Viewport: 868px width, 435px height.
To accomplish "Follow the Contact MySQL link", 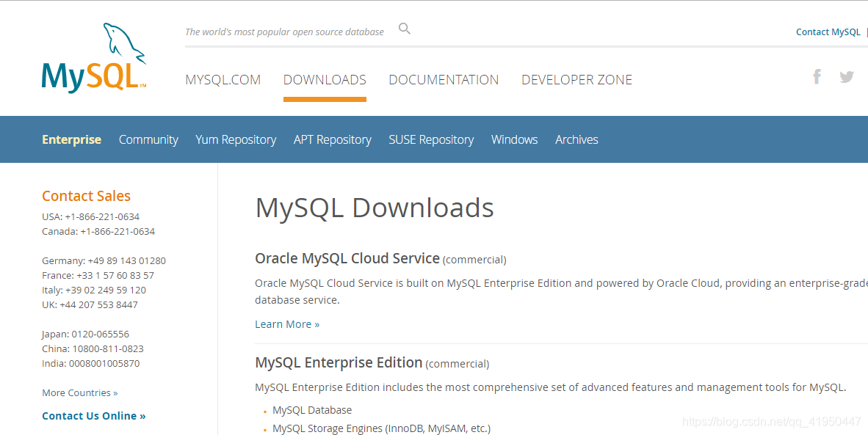I will coord(828,32).
